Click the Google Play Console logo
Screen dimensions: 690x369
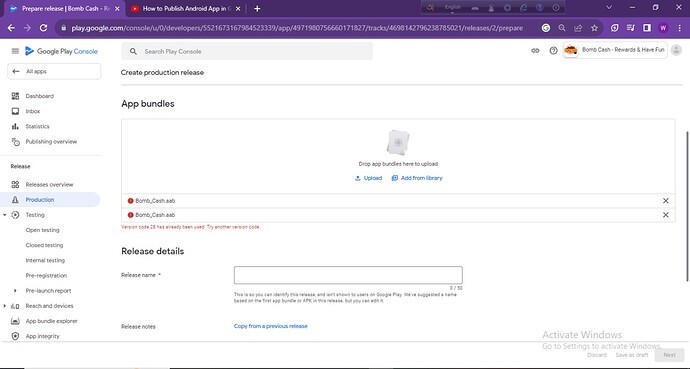tap(61, 51)
